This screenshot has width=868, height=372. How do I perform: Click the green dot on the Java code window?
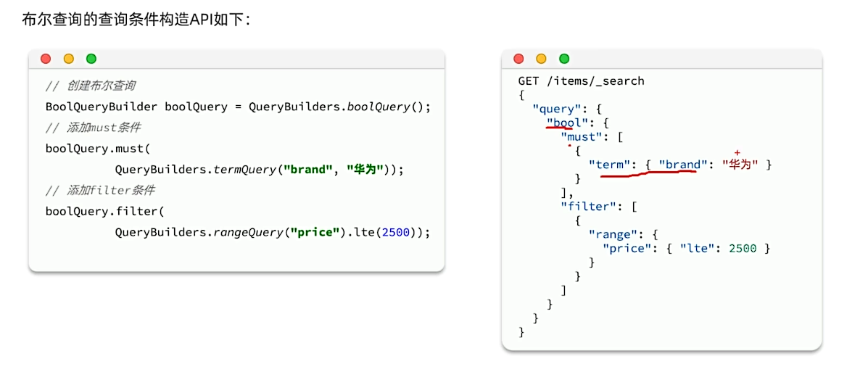point(91,59)
